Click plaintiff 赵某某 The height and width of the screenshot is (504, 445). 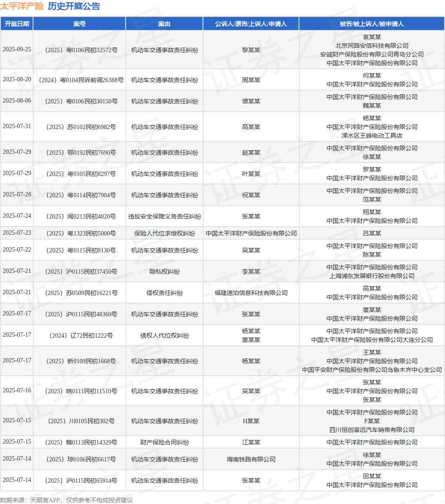(251, 153)
